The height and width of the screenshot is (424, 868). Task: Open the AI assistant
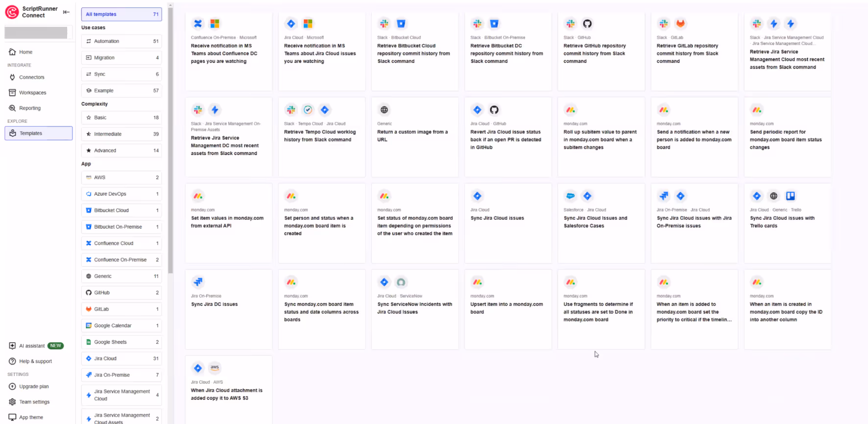(x=36, y=346)
